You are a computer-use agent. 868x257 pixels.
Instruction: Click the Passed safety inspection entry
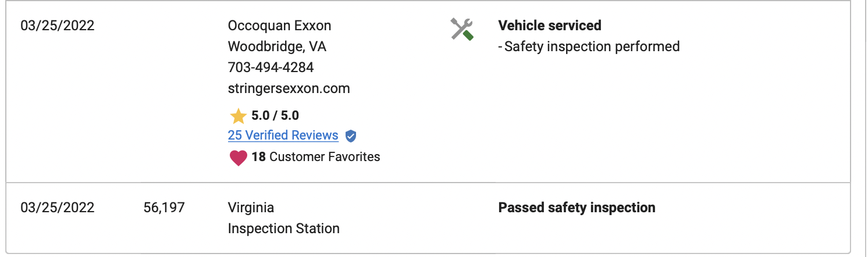[577, 208]
